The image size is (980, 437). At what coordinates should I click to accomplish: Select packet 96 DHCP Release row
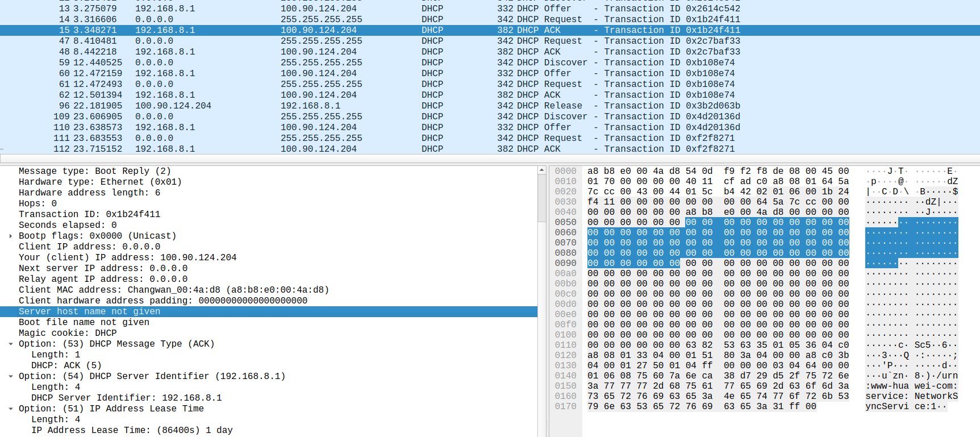(398, 106)
